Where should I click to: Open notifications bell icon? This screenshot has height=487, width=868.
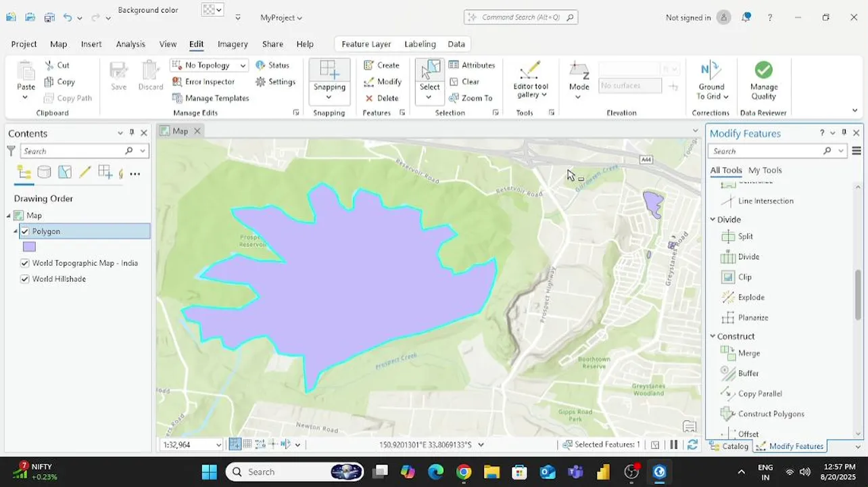746,18
